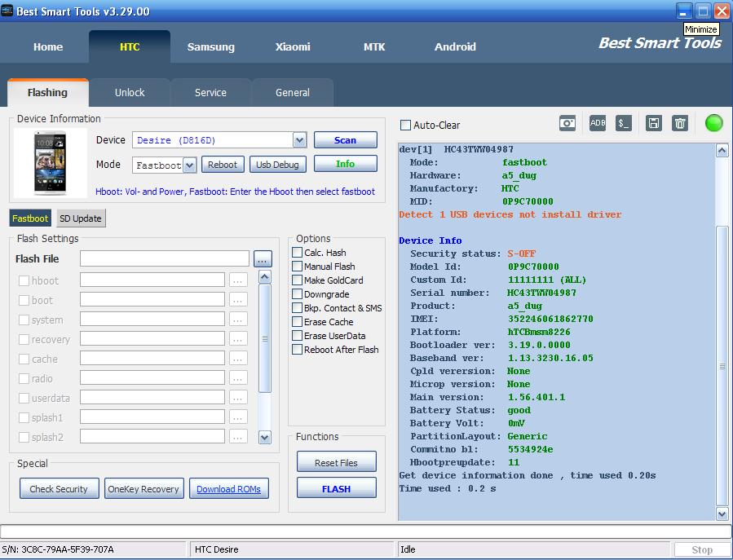Open the MTK tab
This screenshot has width=733, height=560.
tap(374, 46)
